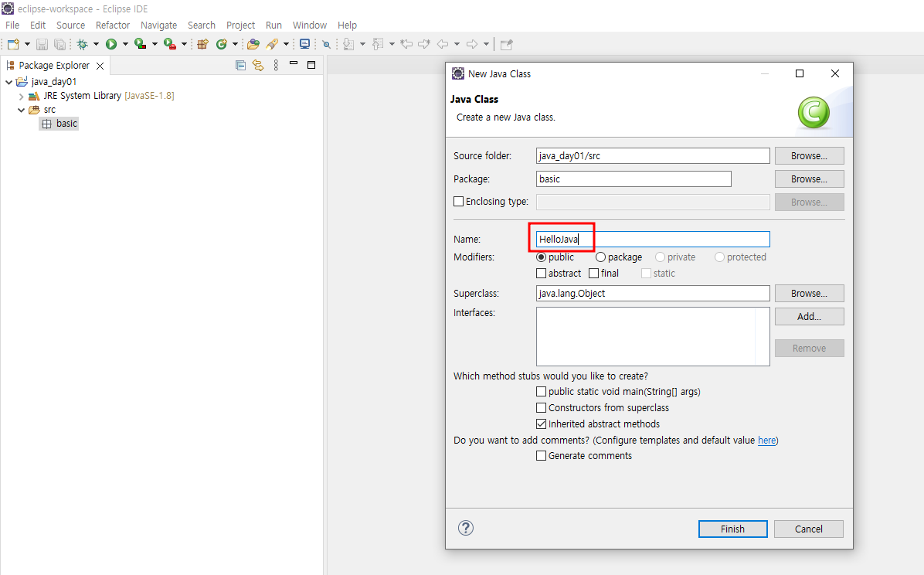Click the New Java Package icon
The height and width of the screenshot is (575, 924).
pos(202,44)
